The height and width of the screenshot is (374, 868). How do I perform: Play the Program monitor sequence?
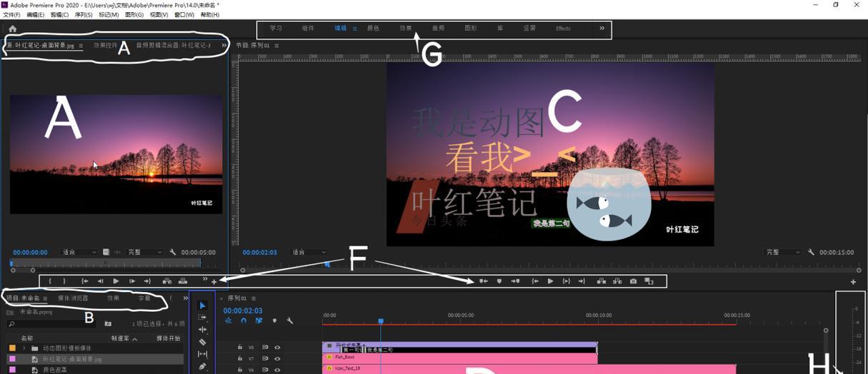[550, 281]
